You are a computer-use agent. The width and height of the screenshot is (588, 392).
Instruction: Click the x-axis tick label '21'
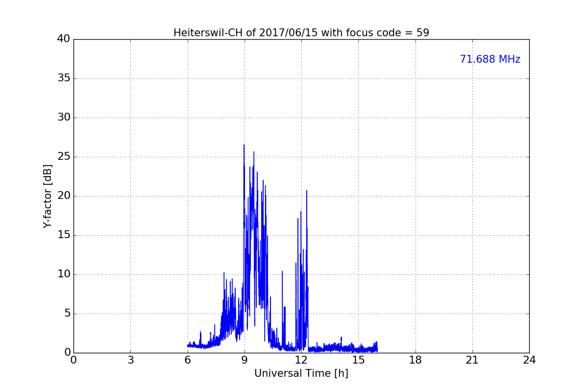[472, 360]
